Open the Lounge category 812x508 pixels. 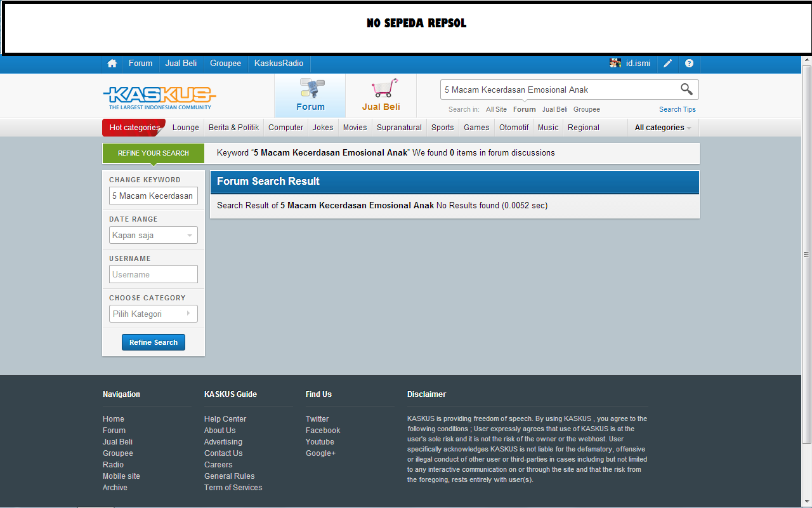tap(186, 128)
